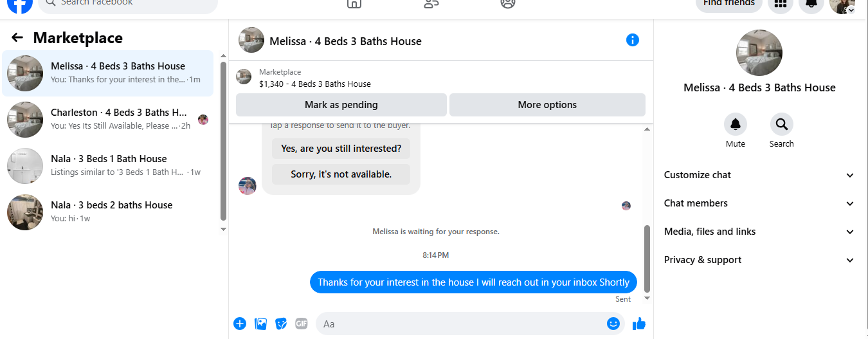Focus the Aa message input field
The height and width of the screenshot is (339, 868).
(x=462, y=324)
